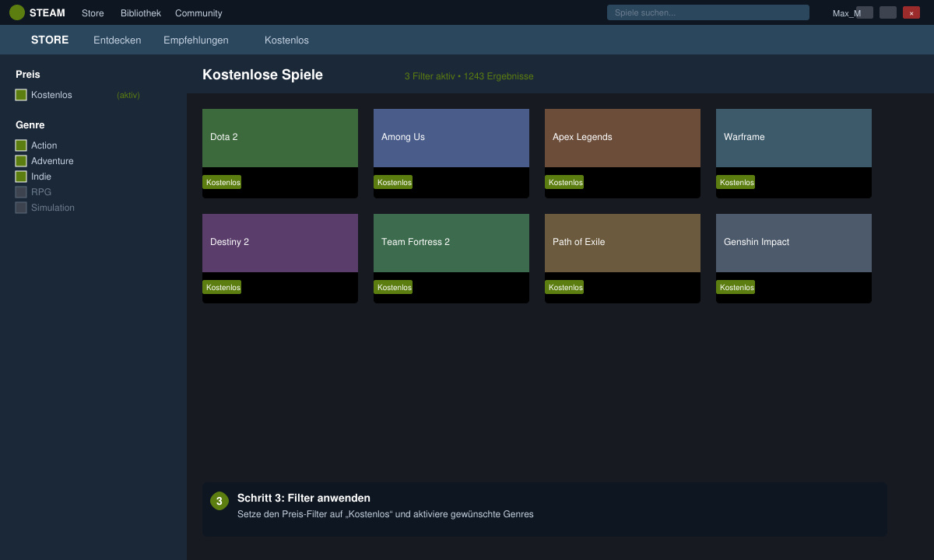The image size is (934, 560).
Task: Toggle the Indie genre checkbox
Action: pyautogui.click(x=21, y=177)
